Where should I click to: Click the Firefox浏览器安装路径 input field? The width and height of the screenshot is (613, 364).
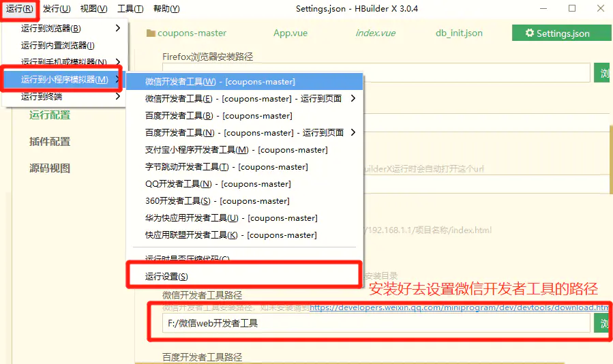coord(376,72)
